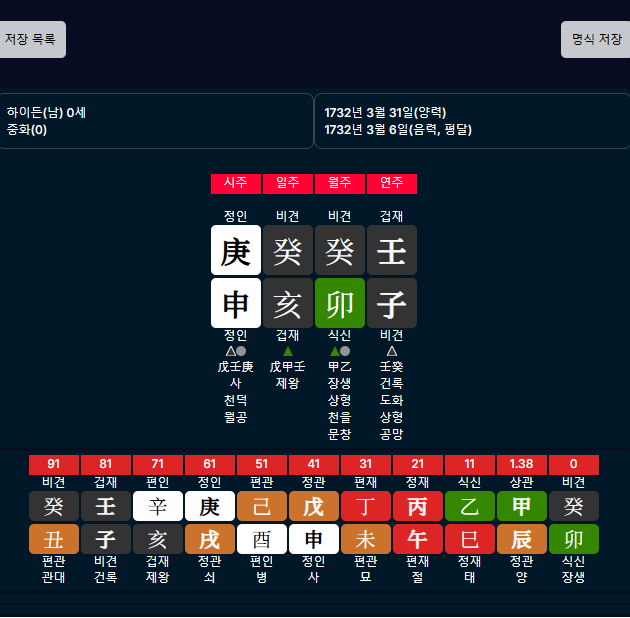
Task: Click the 申 branch tile in the 41 column
Action: point(314,539)
